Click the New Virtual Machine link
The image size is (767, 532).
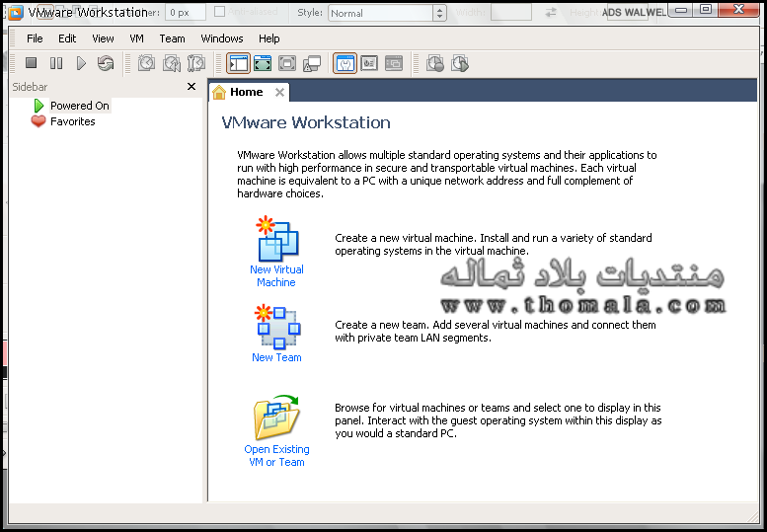[x=276, y=275]
